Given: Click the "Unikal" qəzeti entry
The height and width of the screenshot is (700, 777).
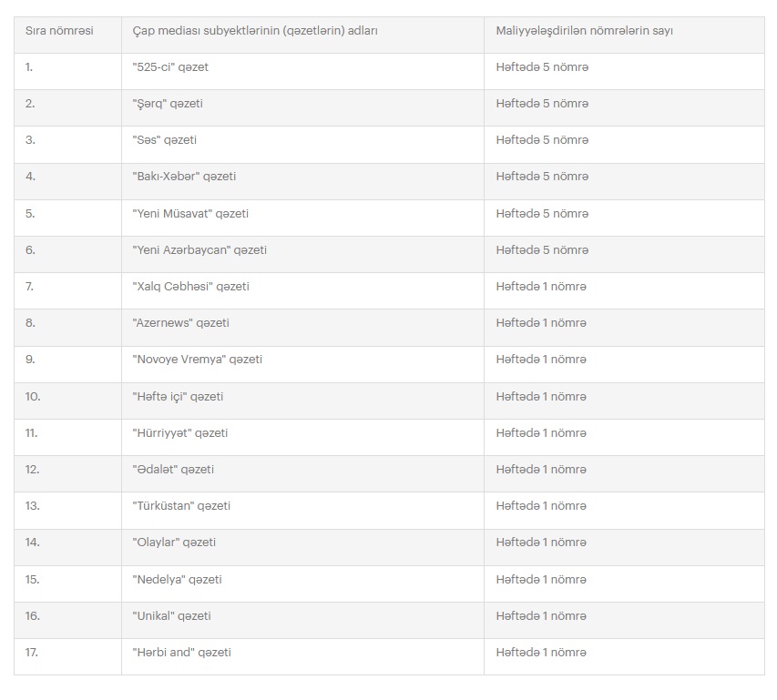Looking at the screenshot, I should [171, 616].
